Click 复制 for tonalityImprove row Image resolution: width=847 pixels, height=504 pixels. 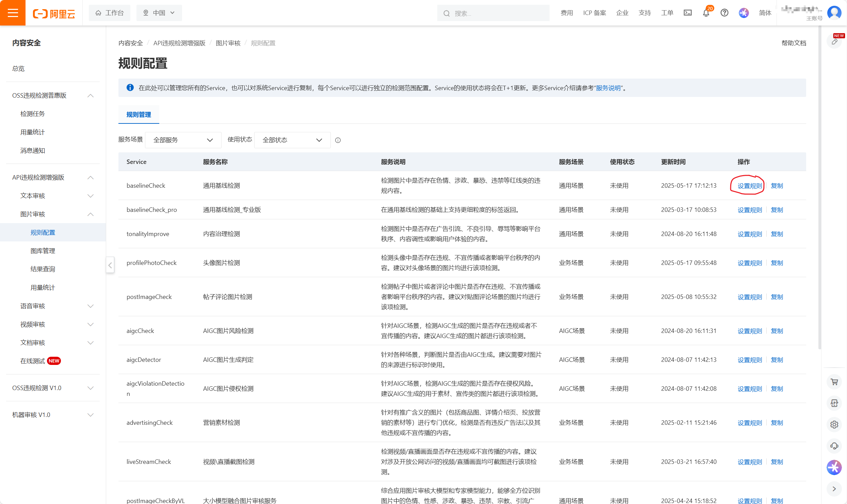click(777, 234)
